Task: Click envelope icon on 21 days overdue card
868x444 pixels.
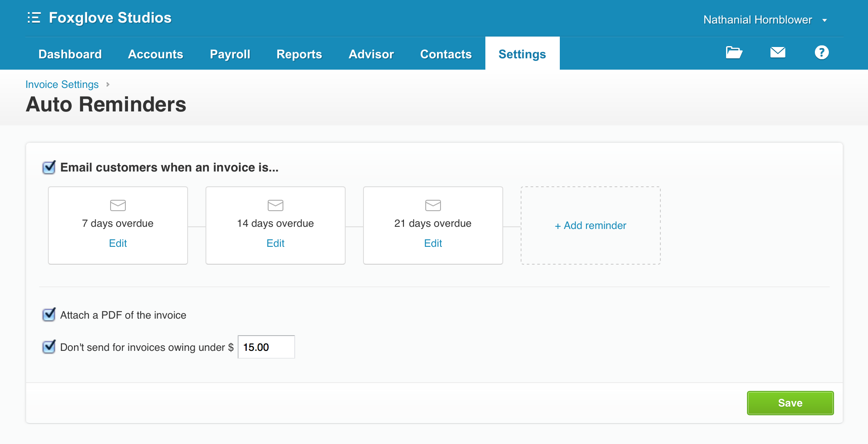Action: click(433, 205)
